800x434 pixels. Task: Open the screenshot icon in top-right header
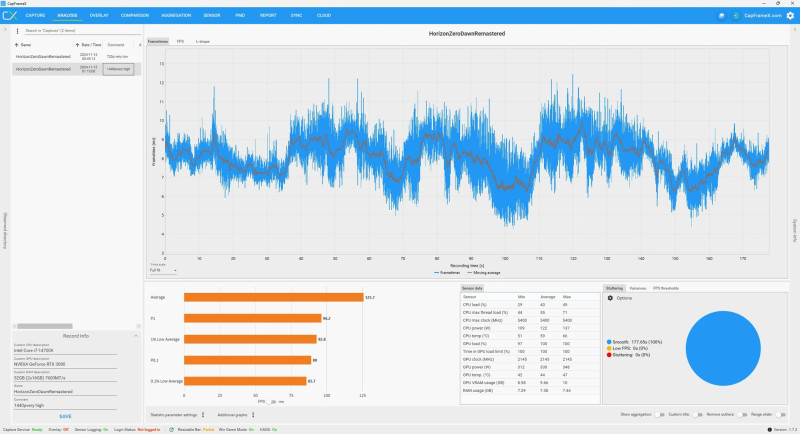(x=721, y=16)
